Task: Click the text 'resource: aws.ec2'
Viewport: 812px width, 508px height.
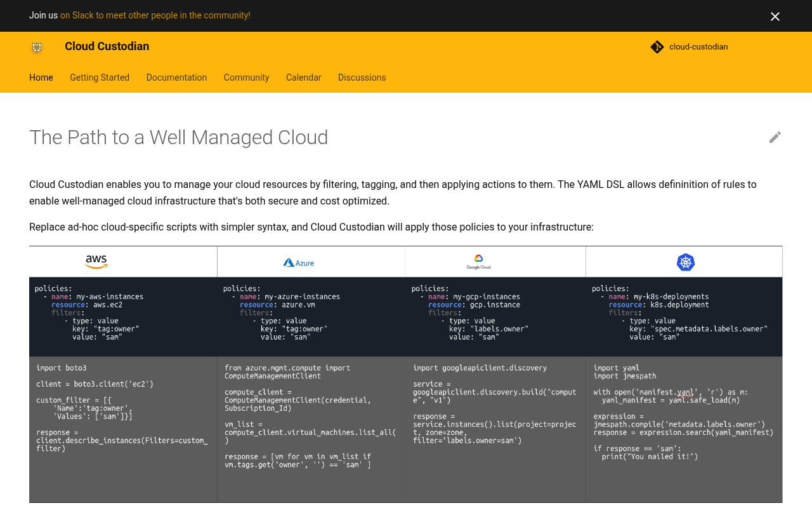Action: pos(87,305)
